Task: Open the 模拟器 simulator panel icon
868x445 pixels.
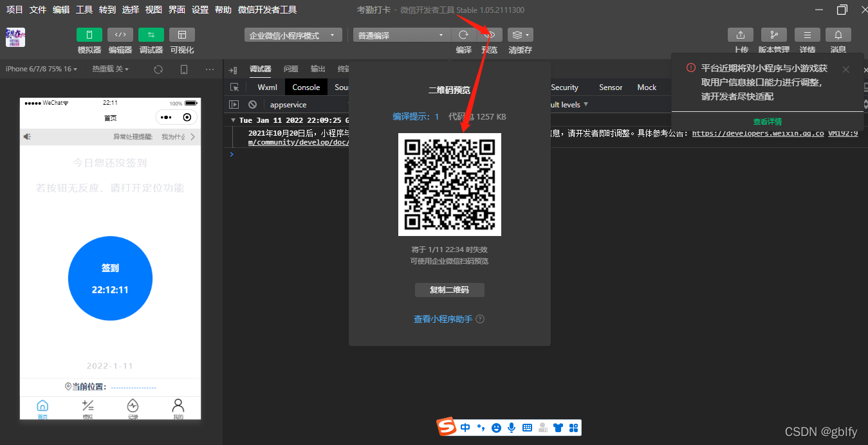Action: tap(89, 35)
